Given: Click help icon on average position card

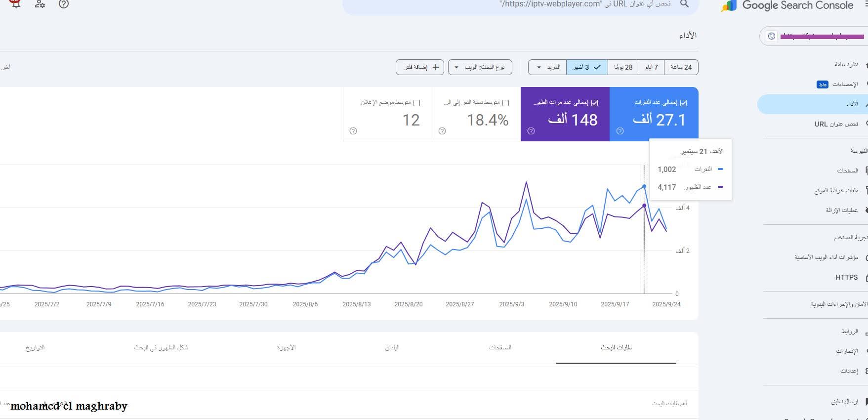Looking at the screenshot, I should (353, 131).
